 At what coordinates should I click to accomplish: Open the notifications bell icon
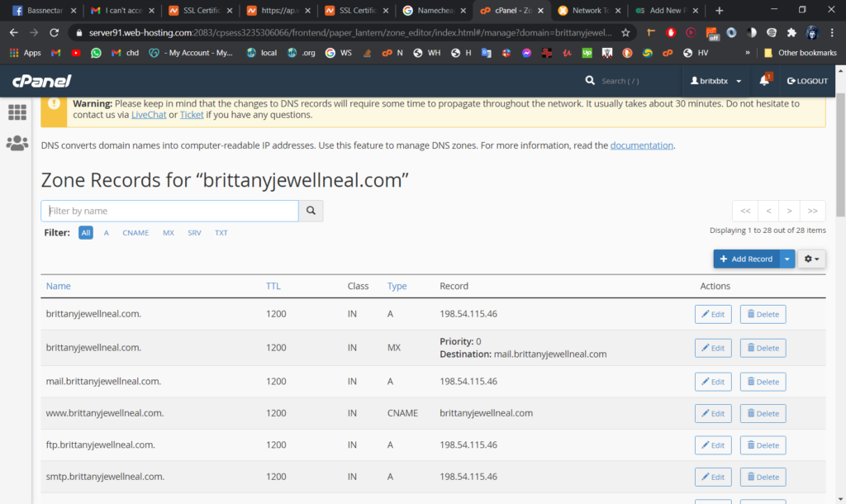pos(765,81)
